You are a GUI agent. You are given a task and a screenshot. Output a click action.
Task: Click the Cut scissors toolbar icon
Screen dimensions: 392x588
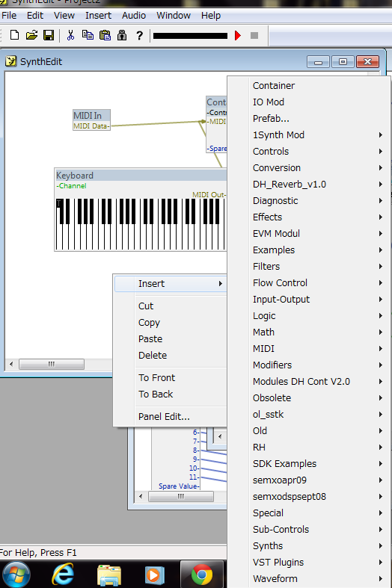pos(70,35)
